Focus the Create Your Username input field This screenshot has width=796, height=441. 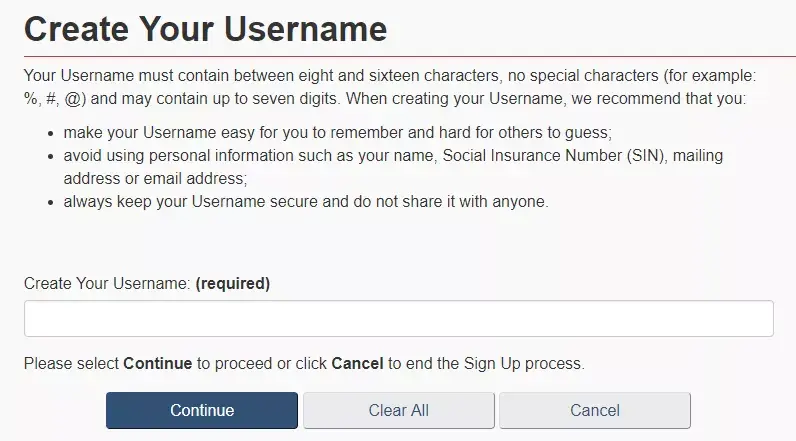pyautogui.click(x=398, y=319)
